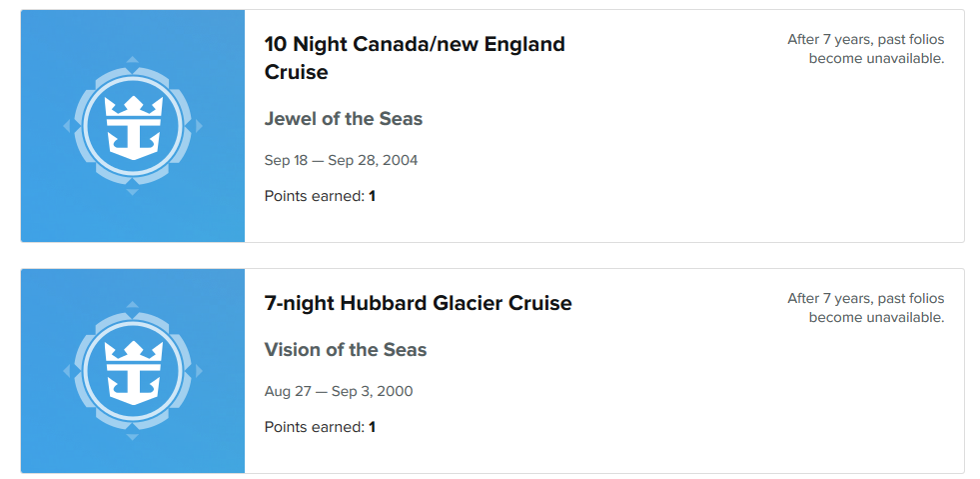The image size is (980, 479).
Task: Click the left compass arrow on the Jewel of the Seas emblem
Action: [x=67, y=126]
